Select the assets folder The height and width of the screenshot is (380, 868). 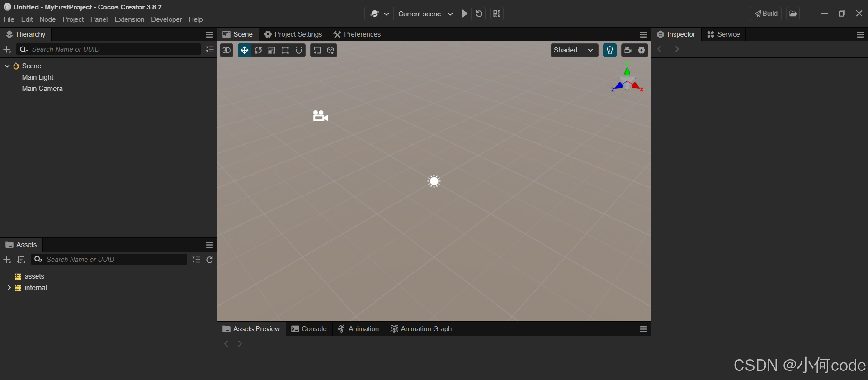point(34,276)
